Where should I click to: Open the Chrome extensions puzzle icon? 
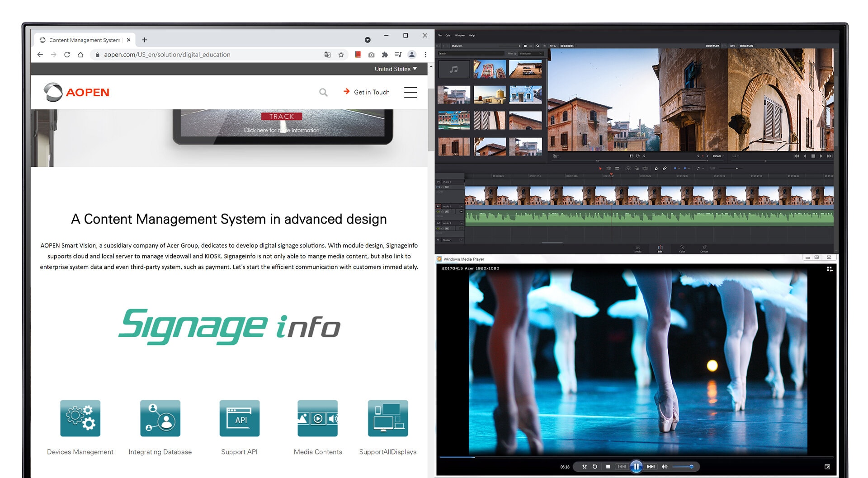pyautogui.click(x=385, y=55)
